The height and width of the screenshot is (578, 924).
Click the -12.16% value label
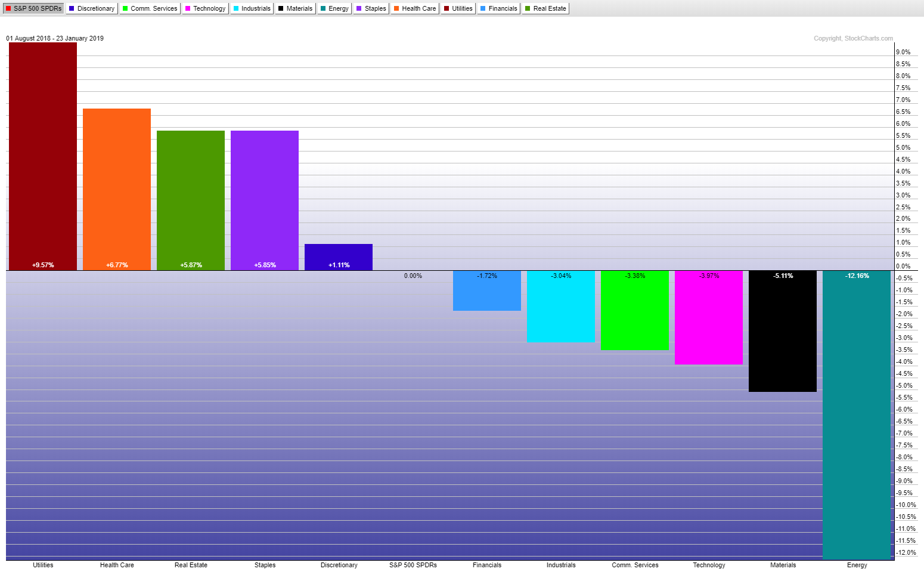857,276
